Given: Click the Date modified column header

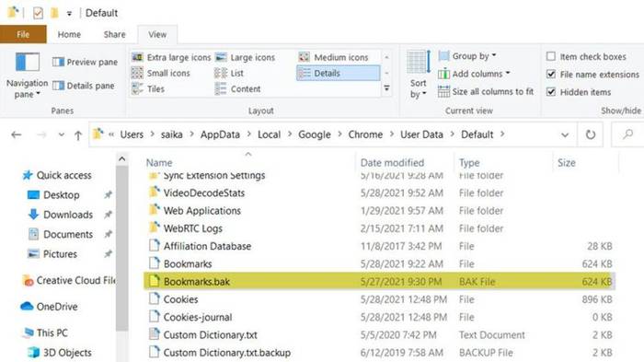Looking at the screenshot, I should point(392,163).
